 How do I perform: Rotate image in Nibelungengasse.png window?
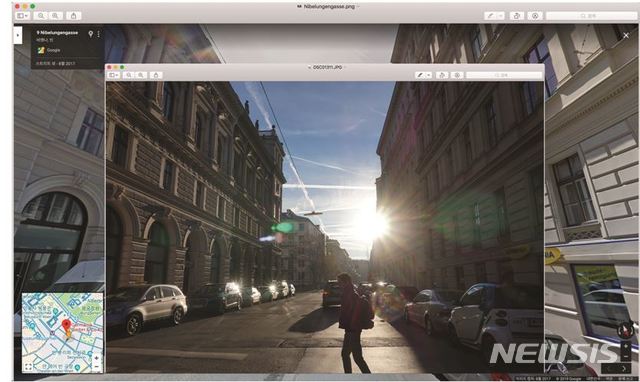(517, 16)
